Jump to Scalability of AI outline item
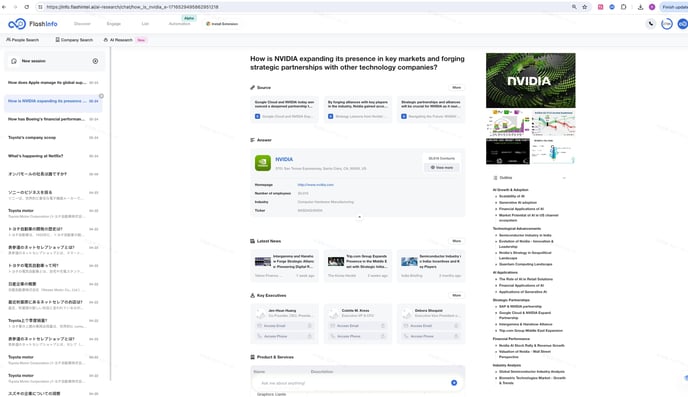688x397 pixels. point(511,196)
